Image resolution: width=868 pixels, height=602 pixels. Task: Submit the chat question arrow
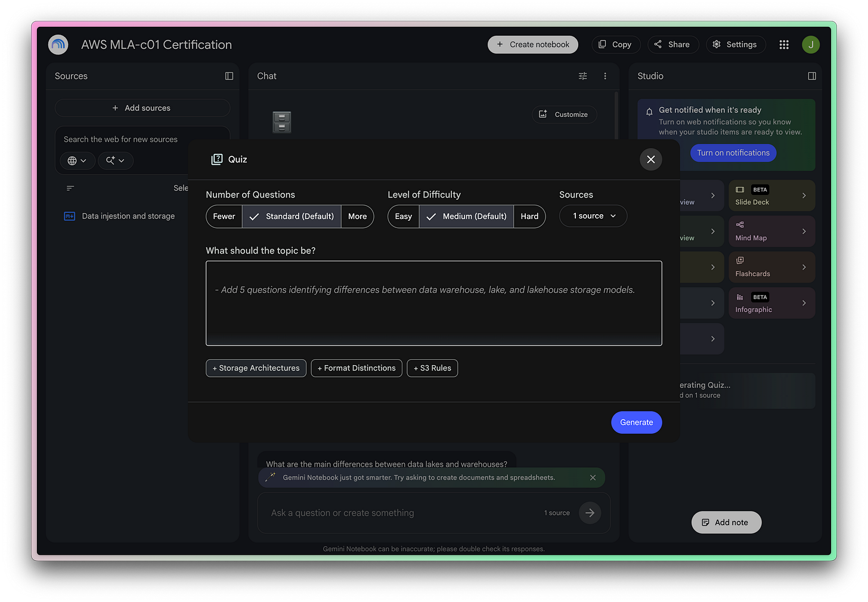point(590,513)
